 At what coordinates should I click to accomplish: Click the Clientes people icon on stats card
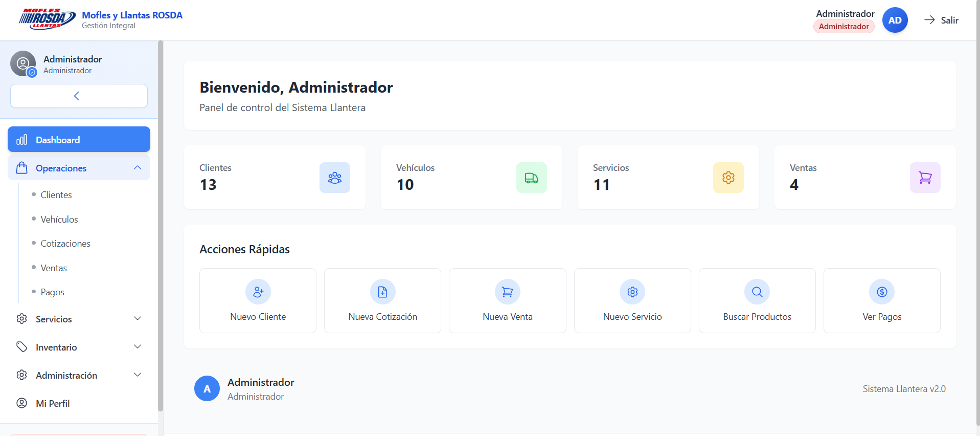(x=335, y=178)
